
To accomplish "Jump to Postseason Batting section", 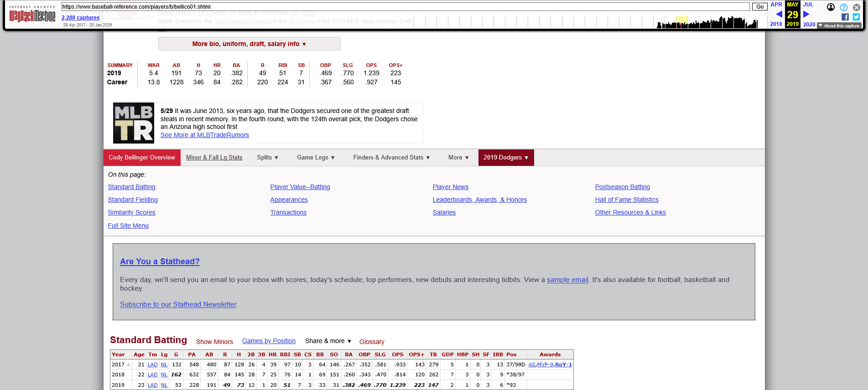I will pos(623,187).
